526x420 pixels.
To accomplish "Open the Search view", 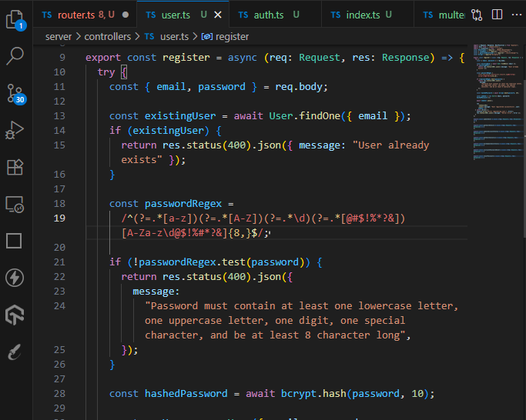I will pyautogui.click(x=15, y=55).
